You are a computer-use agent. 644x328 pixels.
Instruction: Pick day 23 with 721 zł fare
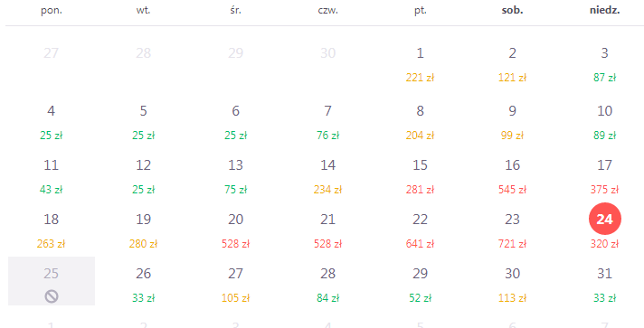point(512,230)
